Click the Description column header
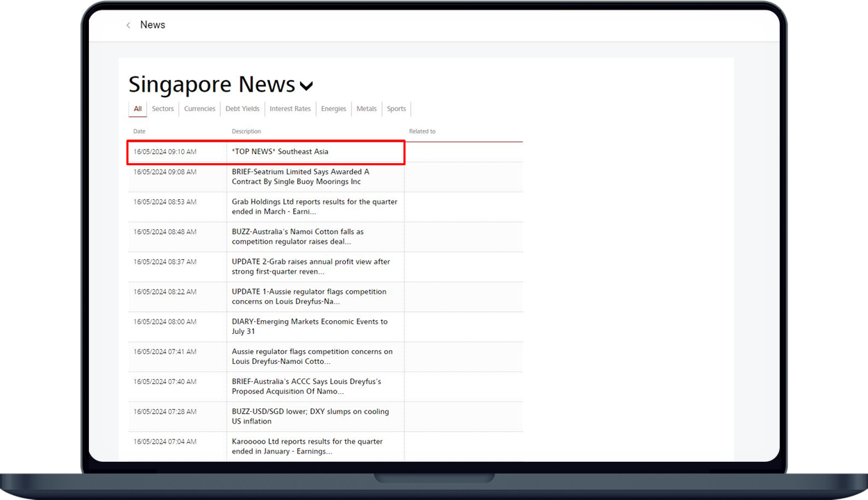868x500 pixels. click(247, 131)
